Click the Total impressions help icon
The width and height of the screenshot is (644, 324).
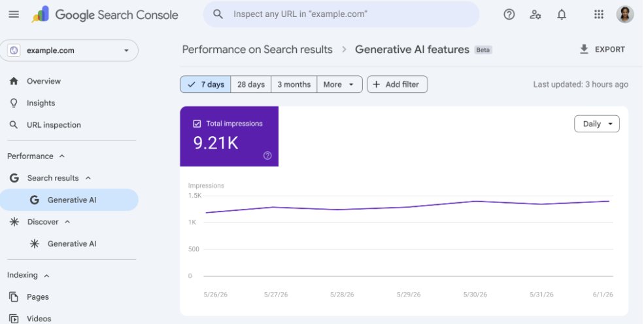267,155
